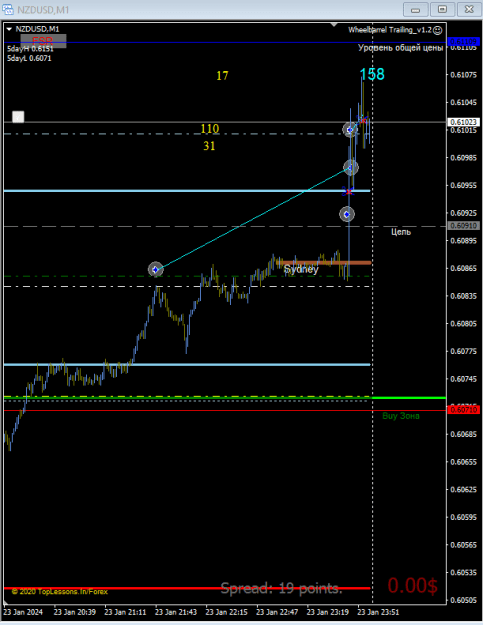This screenshot has width=483, height=625.
Task: Click the NZDUSD,M1 chart window icon
Action: pos(8,9)
